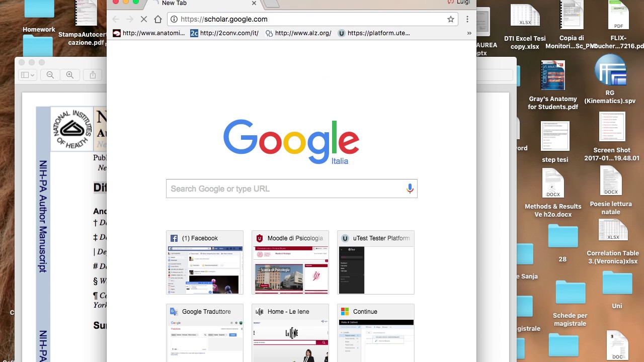Select folder named 28
Screen dimensions: 644x362
click(x=563, y=243)
